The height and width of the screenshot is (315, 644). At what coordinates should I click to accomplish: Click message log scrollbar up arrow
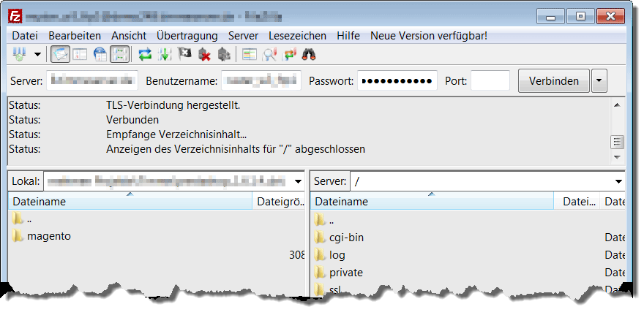(617, 105)
